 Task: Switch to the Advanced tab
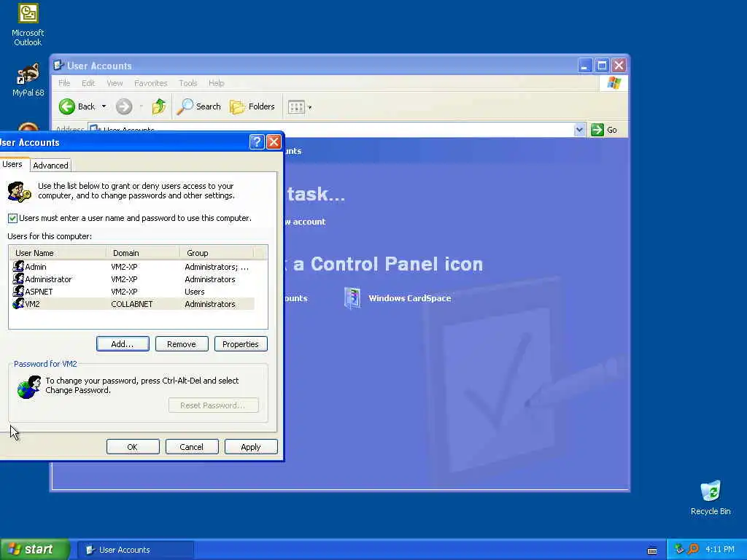[50, 166]
